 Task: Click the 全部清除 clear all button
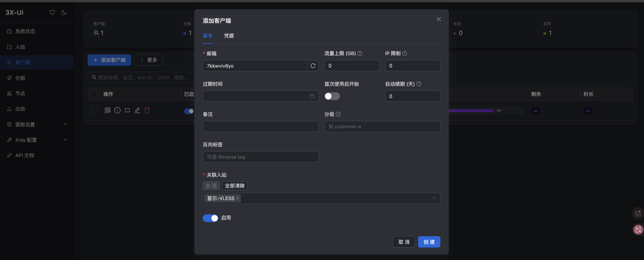coord(235,186)
